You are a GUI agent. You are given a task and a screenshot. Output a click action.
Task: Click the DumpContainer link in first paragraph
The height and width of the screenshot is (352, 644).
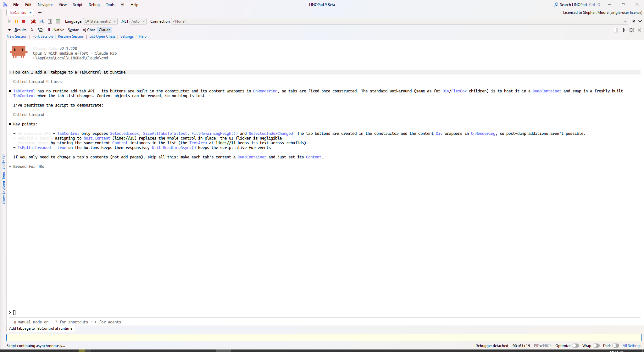547,91
